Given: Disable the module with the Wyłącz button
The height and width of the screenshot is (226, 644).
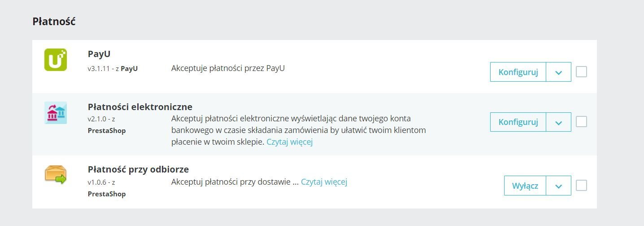Looking at the screenshot, I should [525, 186].
